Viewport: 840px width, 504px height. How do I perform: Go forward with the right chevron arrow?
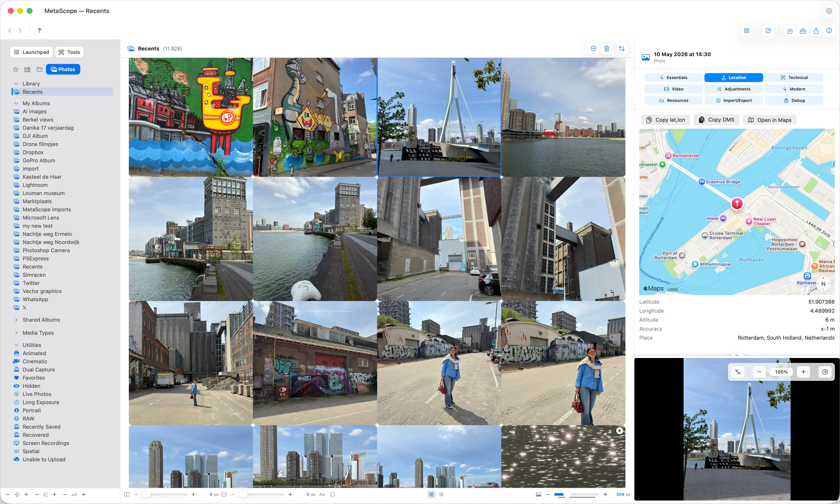coord(20,31)
